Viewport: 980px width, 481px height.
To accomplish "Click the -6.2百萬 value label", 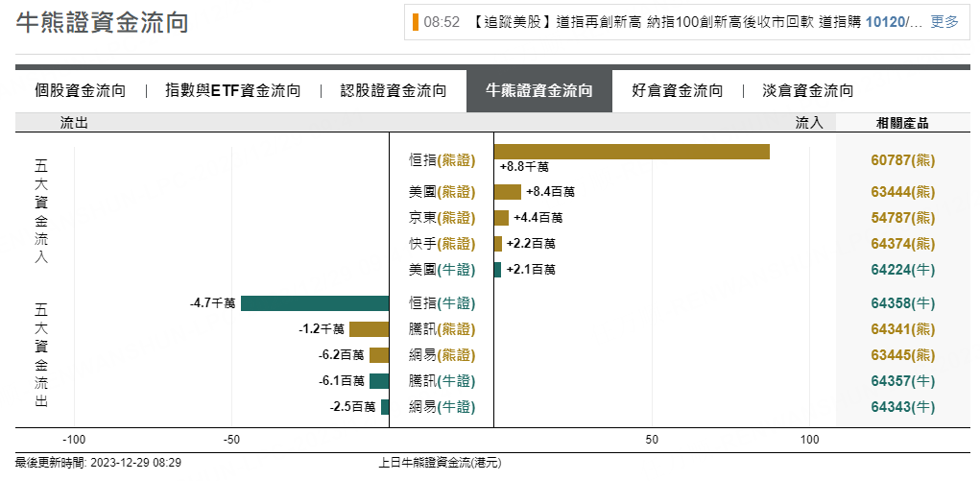I will [342, 355].
